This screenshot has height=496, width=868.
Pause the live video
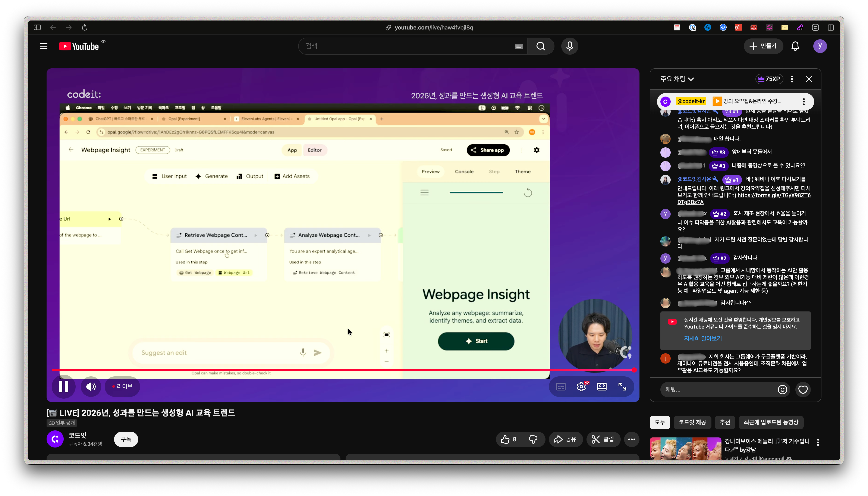[64, 386]
